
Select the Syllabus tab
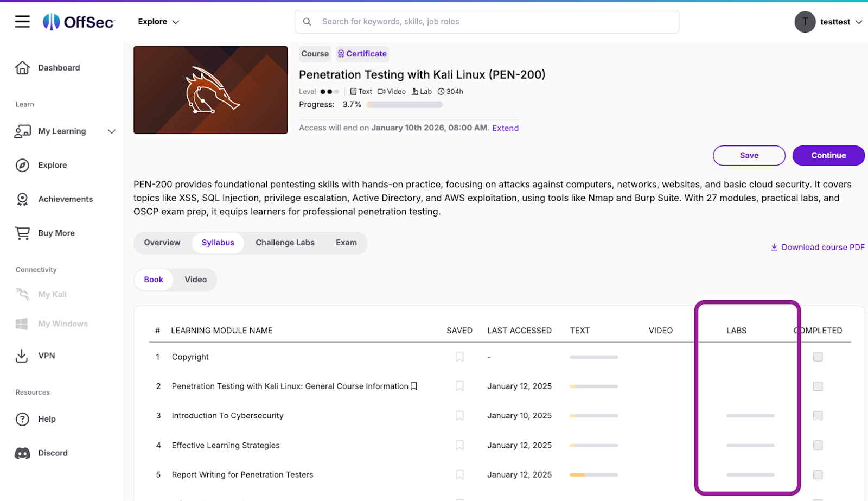(x=218, y=243)
